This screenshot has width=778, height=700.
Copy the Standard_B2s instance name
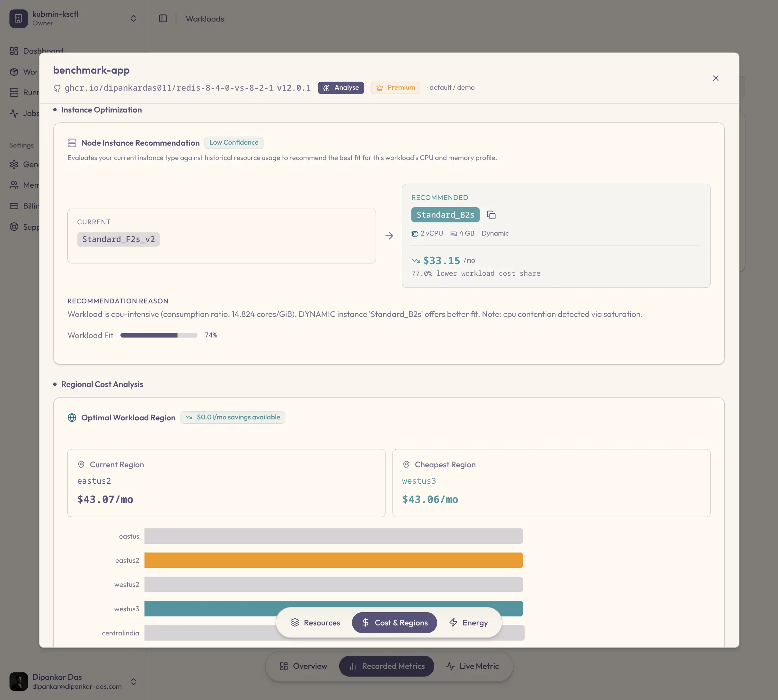[x=491, y=215]
